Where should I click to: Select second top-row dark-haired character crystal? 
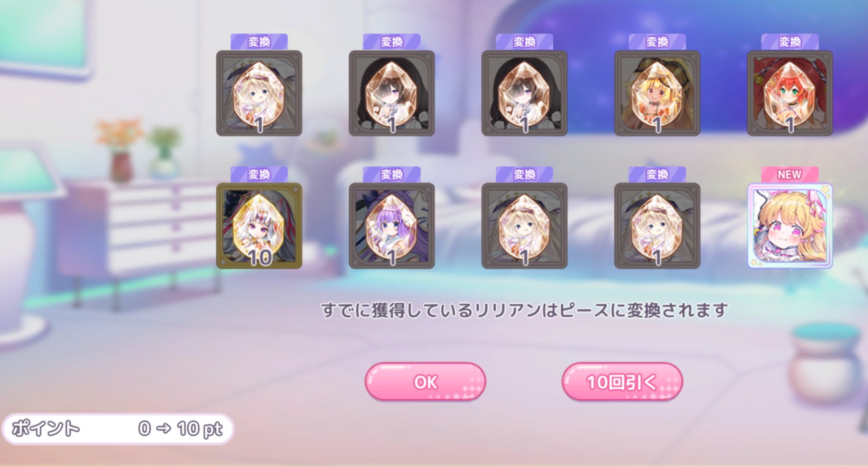click(x=392, y=93)
